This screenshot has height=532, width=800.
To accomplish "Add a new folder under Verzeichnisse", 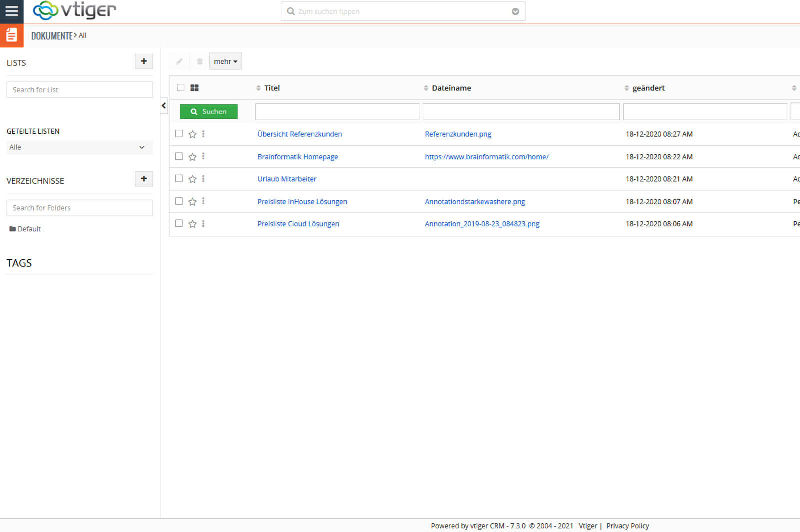I will click(144, 179).
